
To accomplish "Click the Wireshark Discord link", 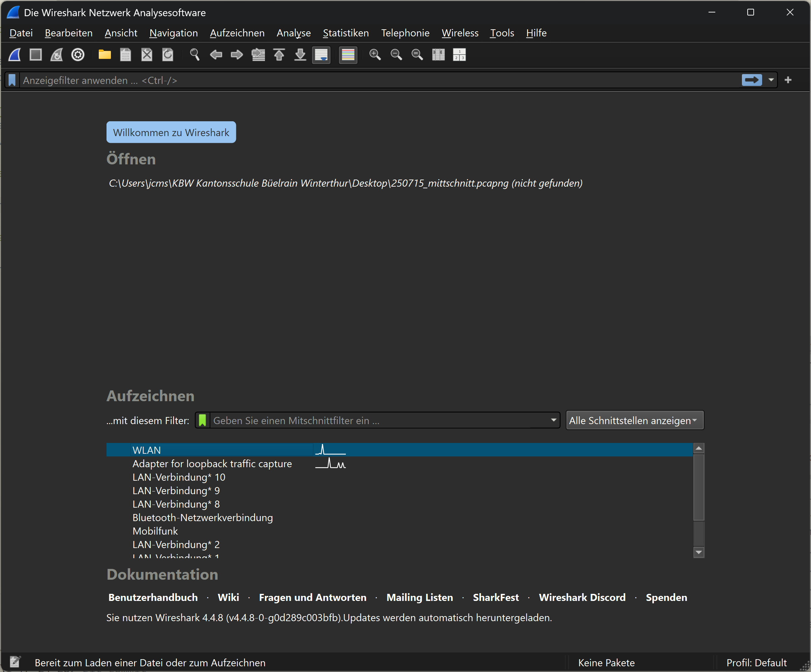I will point(582,598).
